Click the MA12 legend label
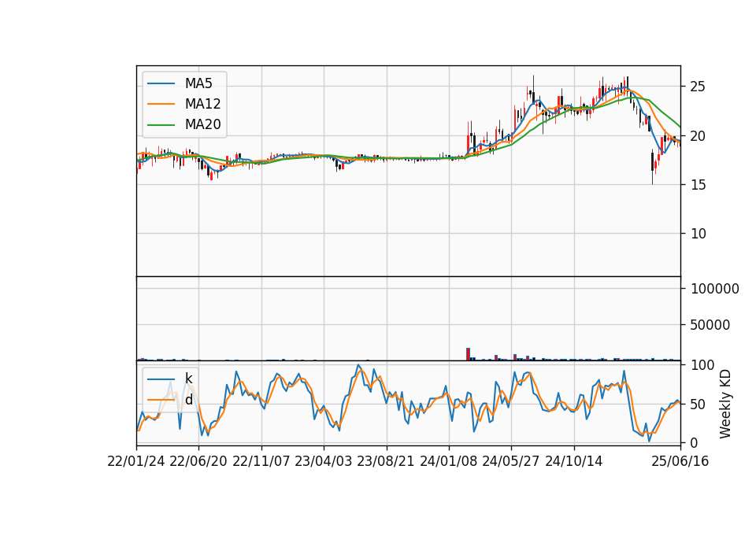Viewport: 756px width, 543px height. pyautogui.click(x=202, y=104)
